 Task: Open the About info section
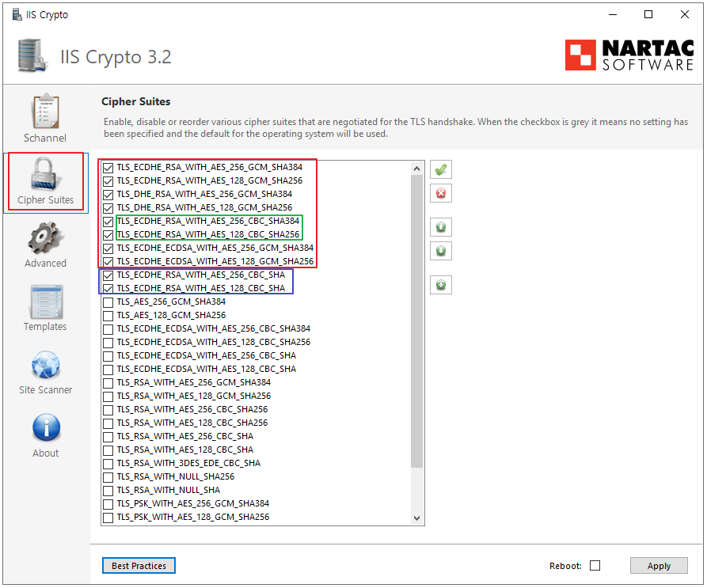click(46, 436)
